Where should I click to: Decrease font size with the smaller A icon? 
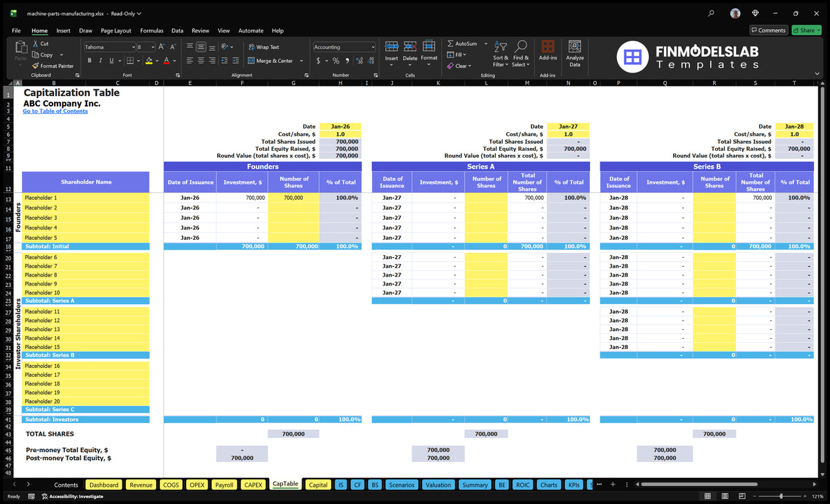172,47
